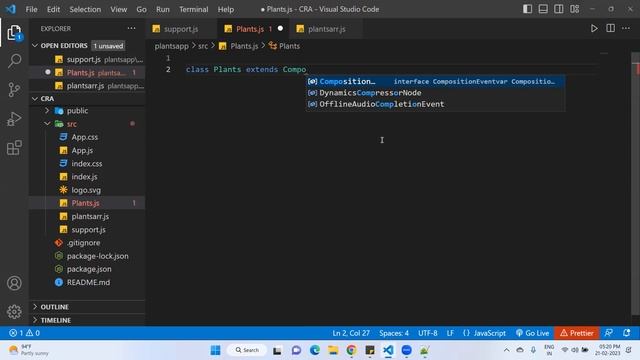Open Customize Layout icon
The height and width of the screenshot is (360, 640).
[574, 9]
